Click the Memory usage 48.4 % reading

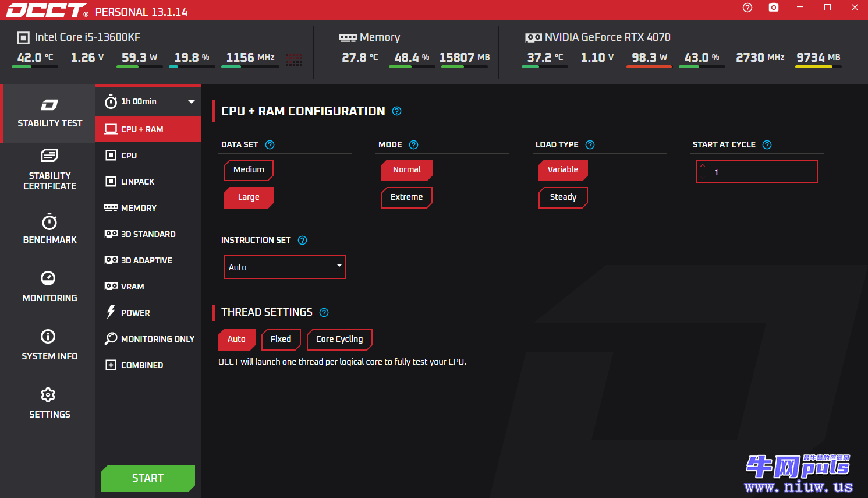(412, 58)
